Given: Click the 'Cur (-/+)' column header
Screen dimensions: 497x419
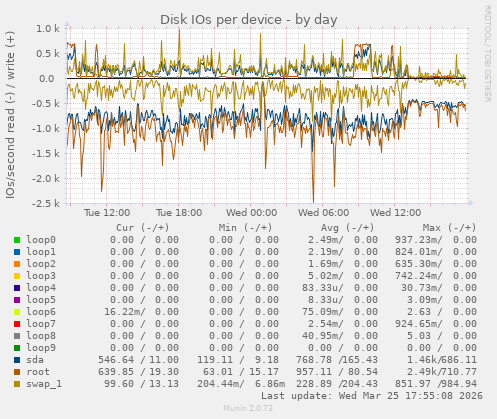Looking at the screenshot, I should [x=143, y=228].
